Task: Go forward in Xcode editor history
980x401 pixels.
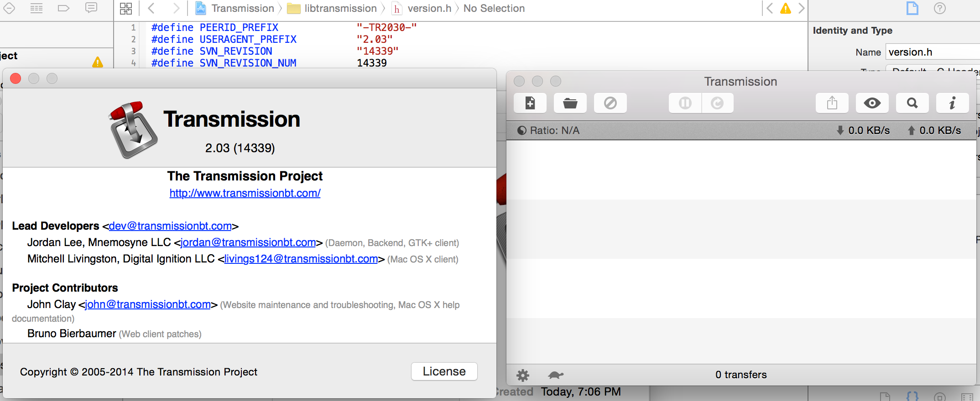Action: click(177, 8)
